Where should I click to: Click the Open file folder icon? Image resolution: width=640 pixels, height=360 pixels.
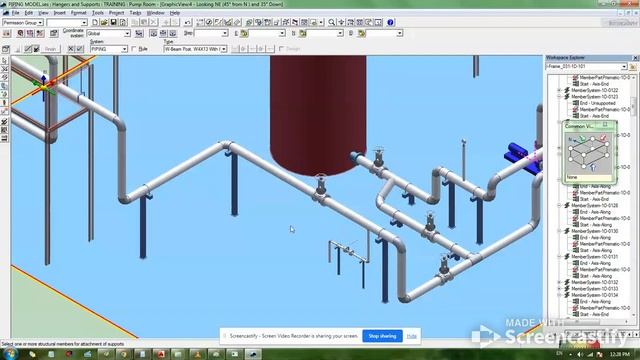point(104,22)
